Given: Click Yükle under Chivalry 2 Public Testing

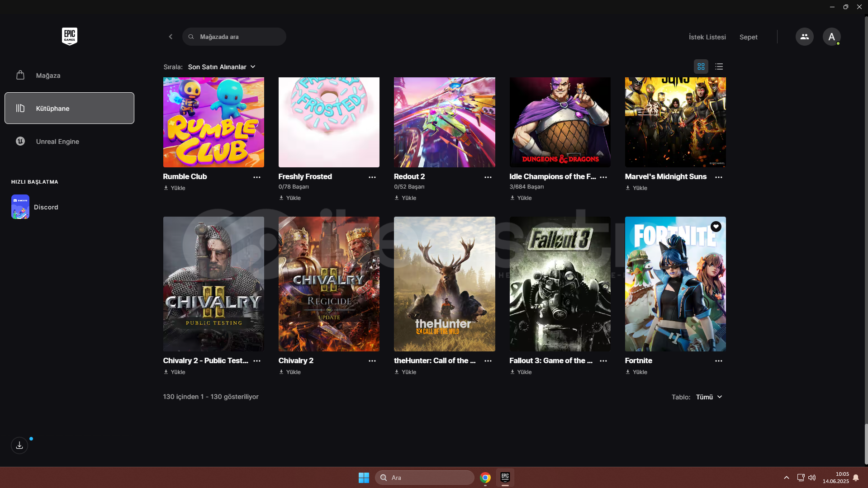Looking at the screenshot, I should (175, 372).
